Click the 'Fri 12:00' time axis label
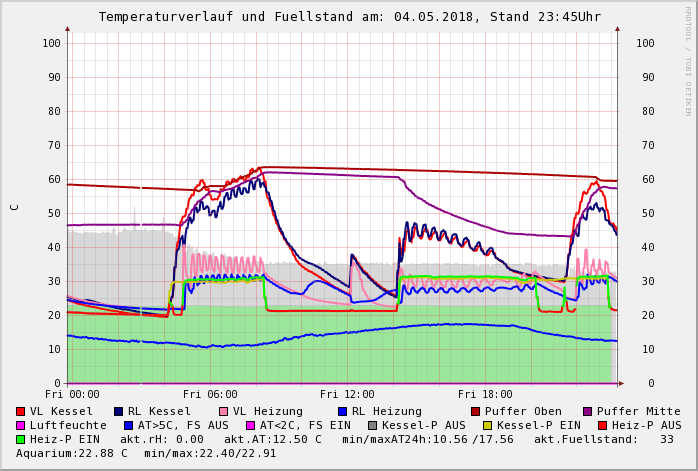 coord(347,395)
